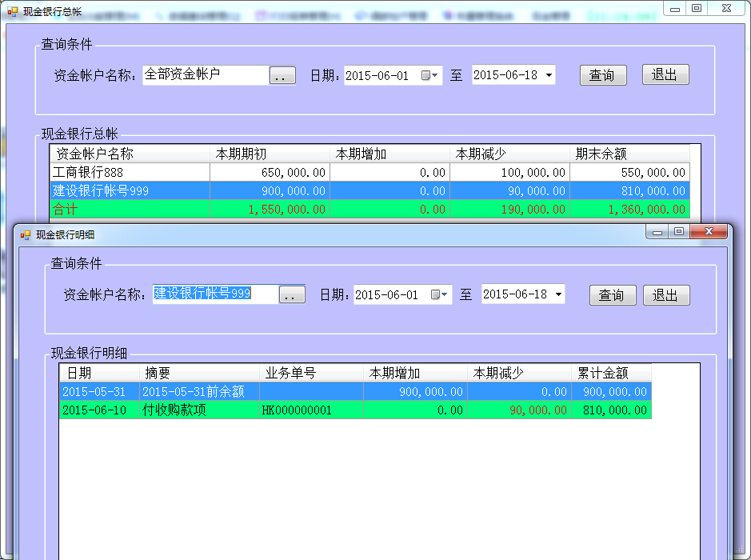Open account browse '..' button in 现金银行明细

click(292, 295)
